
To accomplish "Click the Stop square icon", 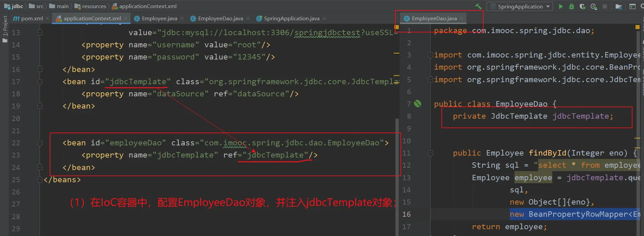I will tap(605, 6).
